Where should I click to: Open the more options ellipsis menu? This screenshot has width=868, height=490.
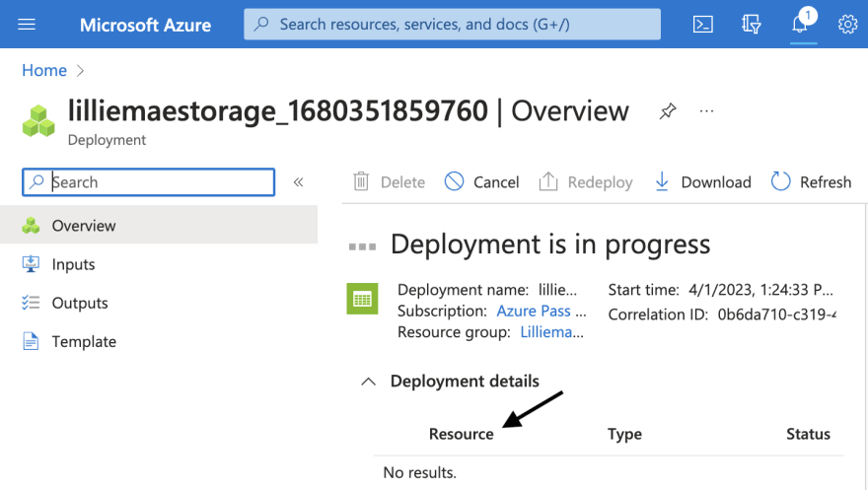point(706,111)
